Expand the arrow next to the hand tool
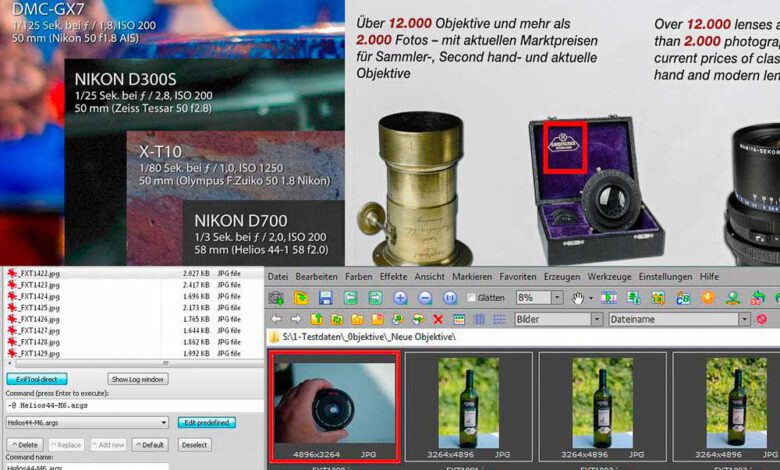The height and width of the screenshot is (470, 780). pyautogui.click(x=590, y=298)
